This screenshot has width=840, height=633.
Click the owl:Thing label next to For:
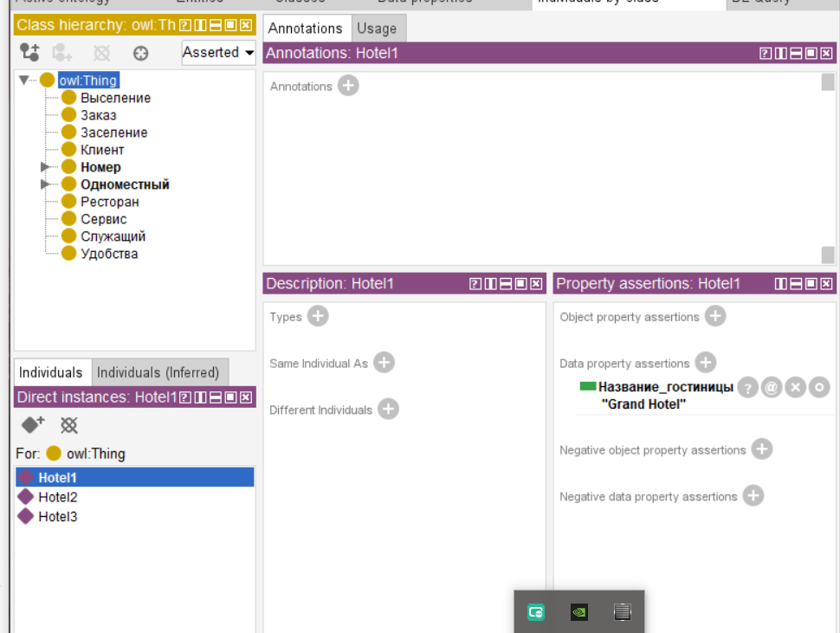pyautogui.click(x=96, y=454)
